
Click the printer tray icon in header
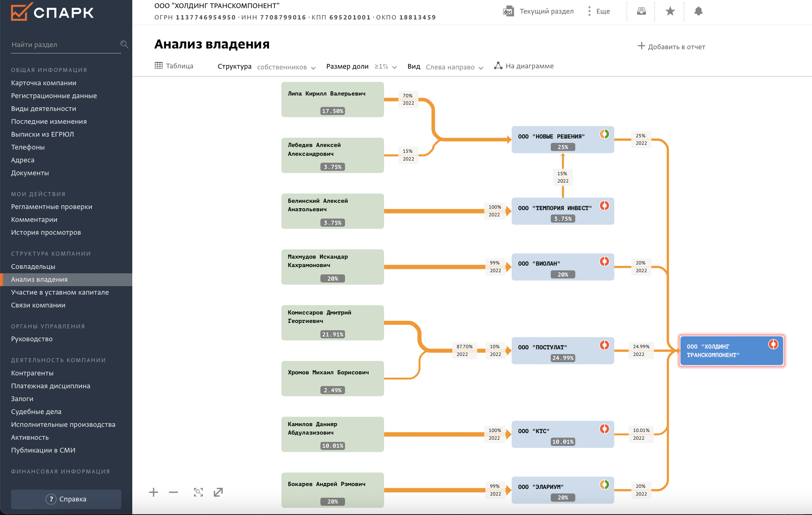pyautogui.click(x=641, y=11)
